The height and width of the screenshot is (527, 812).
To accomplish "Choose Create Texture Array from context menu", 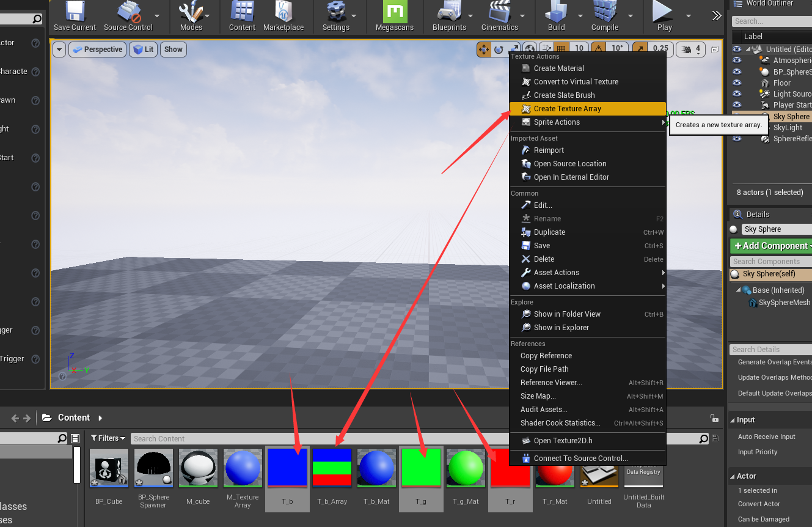I will [587, 109].
